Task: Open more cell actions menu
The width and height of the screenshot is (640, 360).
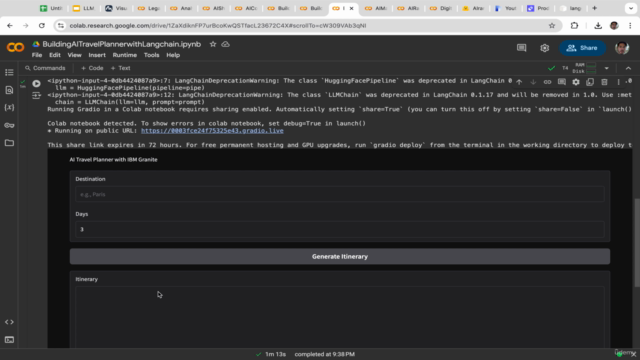Action: click(x=618, y=82)
